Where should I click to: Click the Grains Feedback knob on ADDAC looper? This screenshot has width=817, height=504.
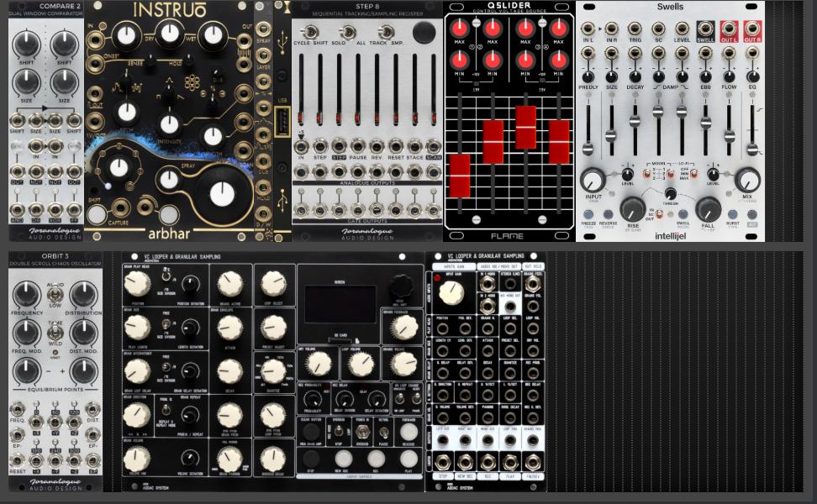point(403,327)
